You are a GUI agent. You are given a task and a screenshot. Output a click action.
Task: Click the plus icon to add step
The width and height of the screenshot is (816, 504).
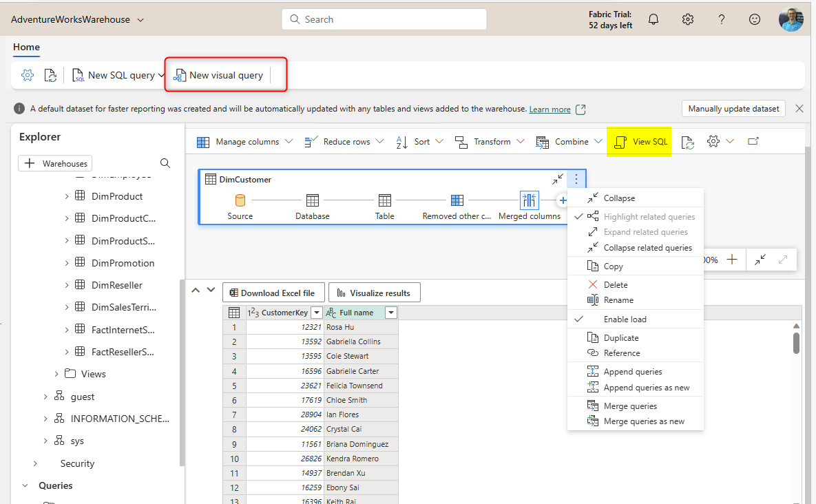(x=562, y=200)
